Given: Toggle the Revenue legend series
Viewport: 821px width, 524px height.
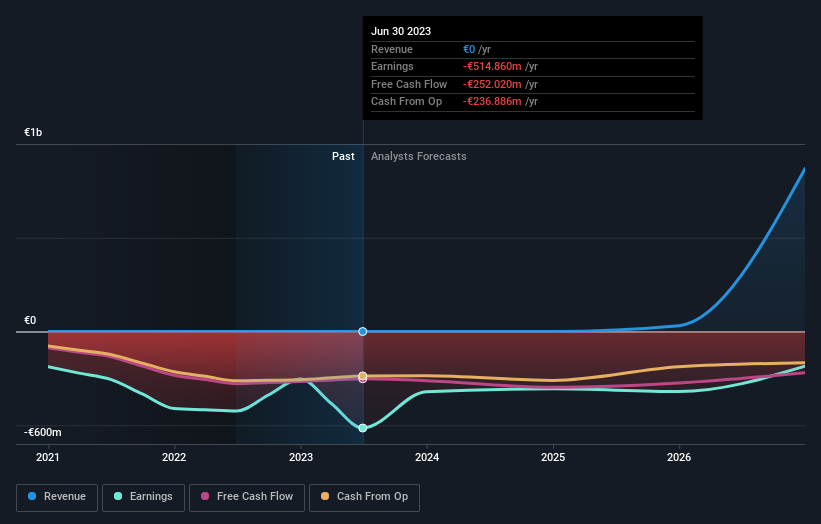Looking at the screenshot, I should (57, 497).
